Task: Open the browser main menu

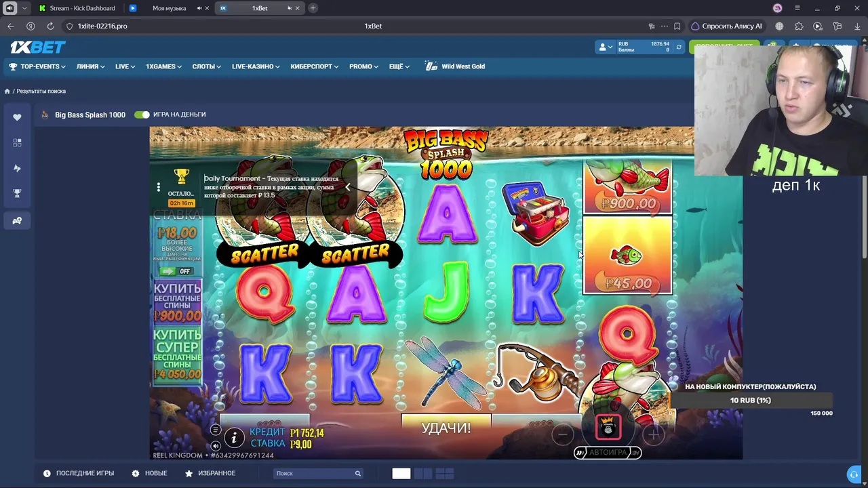Action: click(797, 8)
